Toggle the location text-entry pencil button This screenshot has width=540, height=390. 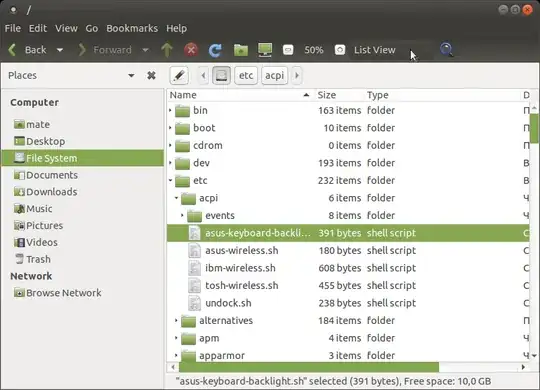pos(179,75)
